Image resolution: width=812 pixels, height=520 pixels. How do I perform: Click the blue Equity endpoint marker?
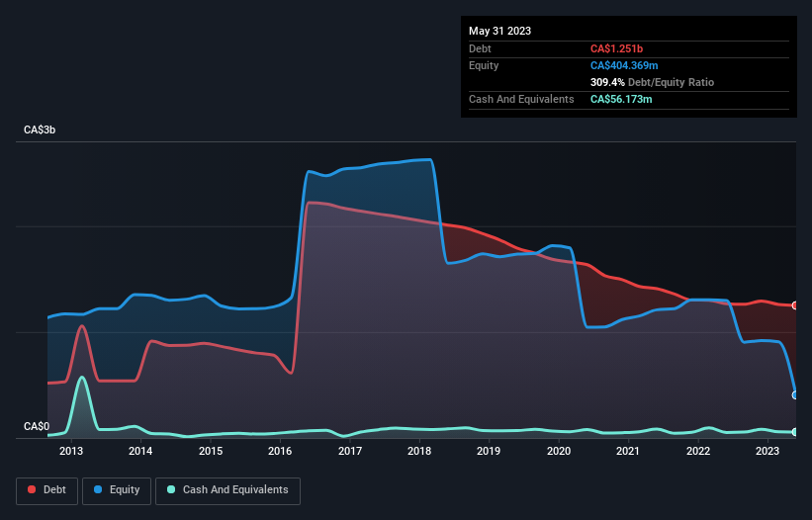tap(795, 395)
